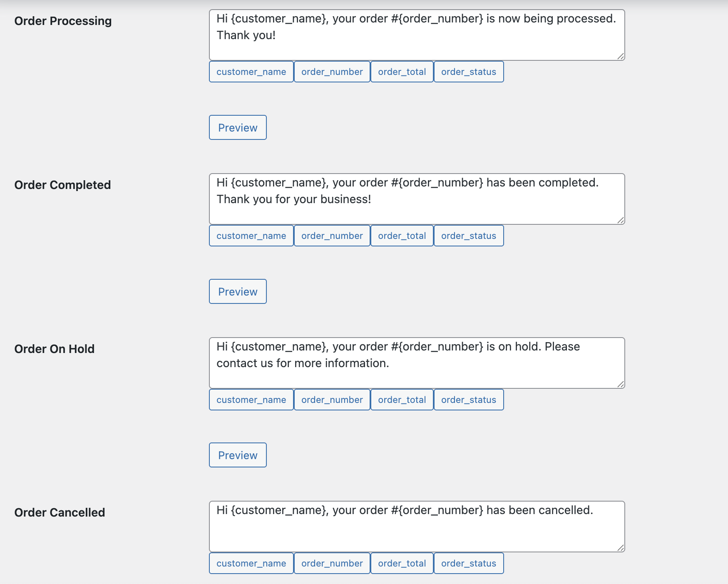Grab the Order Processing textarea resize handle
This screenshot has width=728, height=584.
621,56
